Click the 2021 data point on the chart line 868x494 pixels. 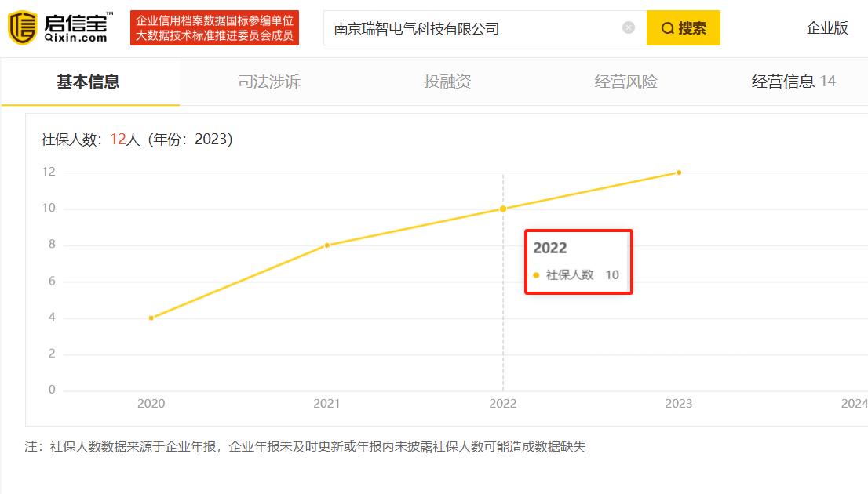pos(326,245)
